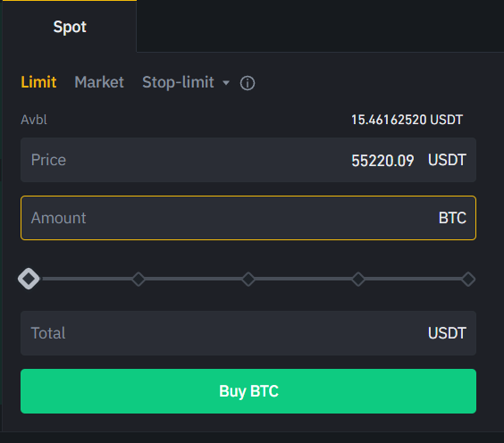Viewport: 504px width, 443px height.
Task: Click the Avbl label
Action: pyautogui.click(x=34, y=120)
